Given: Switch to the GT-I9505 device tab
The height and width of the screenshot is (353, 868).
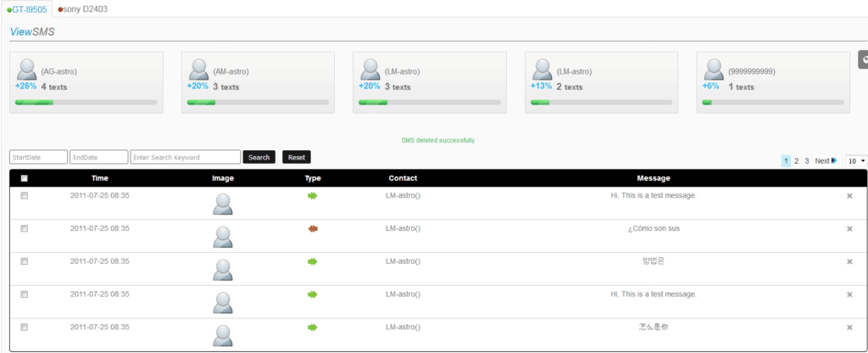Looking at the screenshot, I should [x=27, y=9].
